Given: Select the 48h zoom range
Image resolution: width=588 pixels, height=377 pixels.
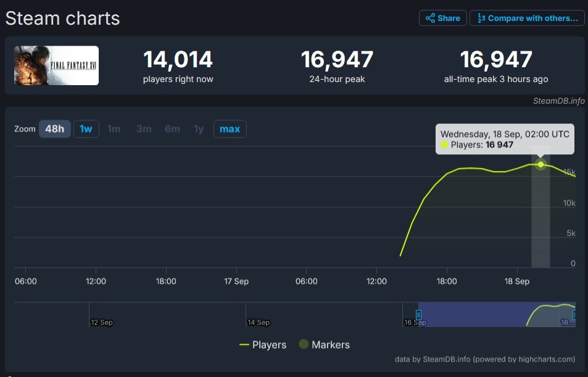Looking at the screenshot, I should tap(55, 129).
